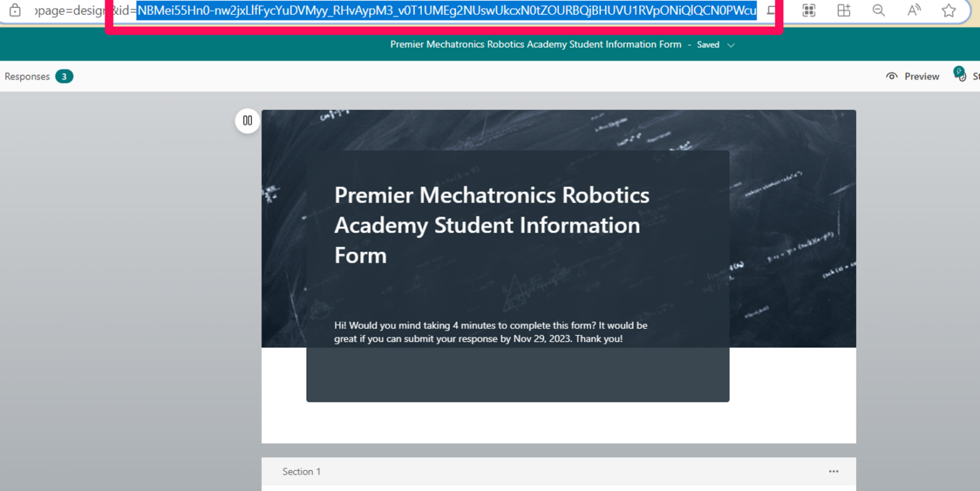Click the form name in teal header
Screen dimensions: 980x491
[x=535, y=45]
